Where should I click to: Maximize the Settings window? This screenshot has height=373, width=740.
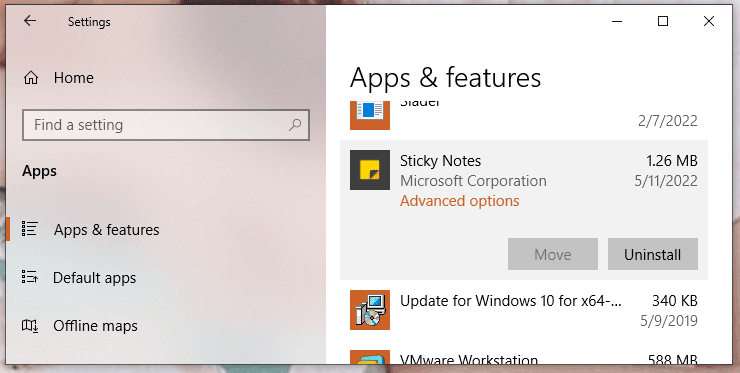click(x=663, y=21)
